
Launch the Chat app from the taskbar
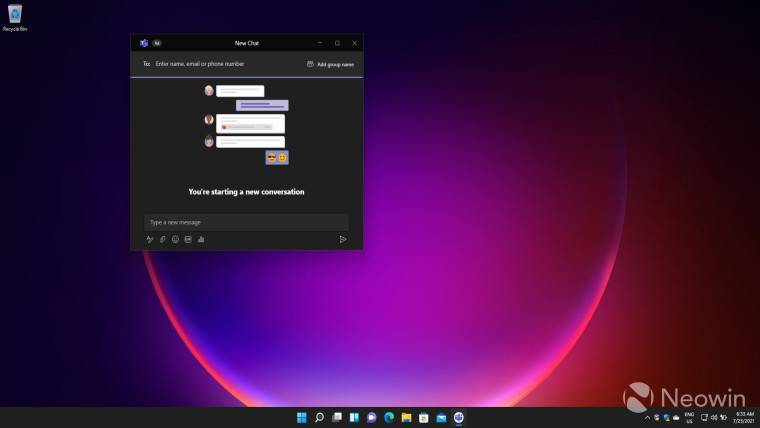pos(371,417)
